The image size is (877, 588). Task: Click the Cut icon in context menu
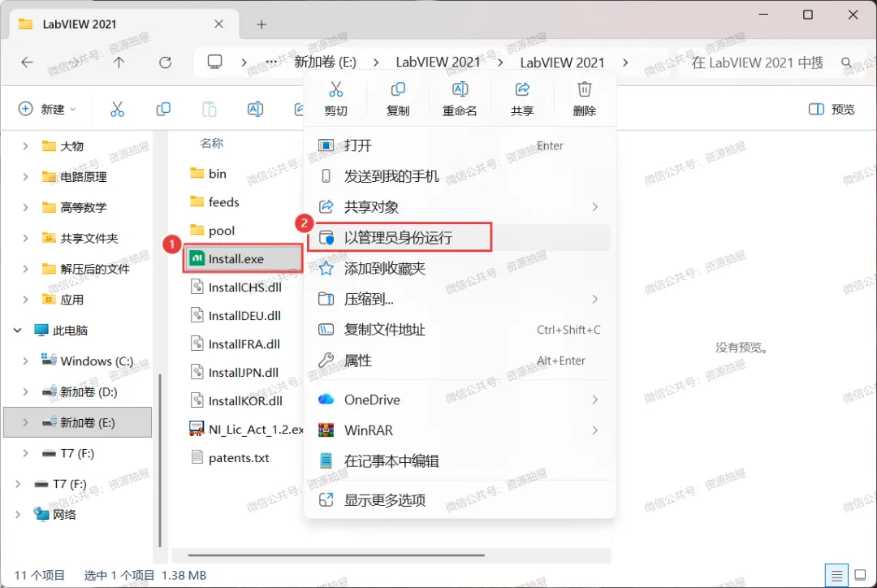[335, 89]
